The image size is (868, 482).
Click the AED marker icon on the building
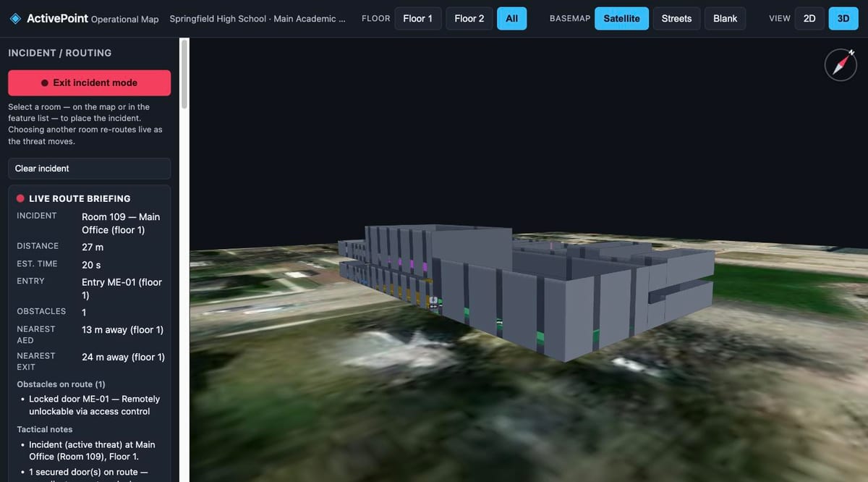point(433,302)
